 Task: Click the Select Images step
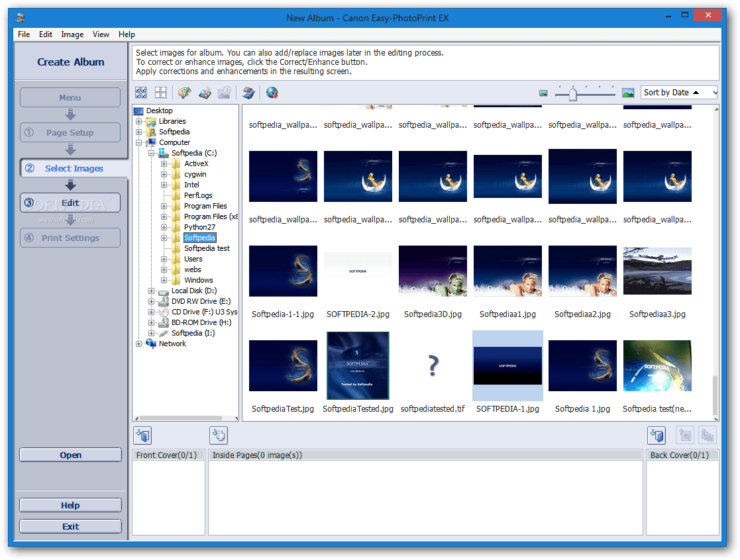(74, 168)
